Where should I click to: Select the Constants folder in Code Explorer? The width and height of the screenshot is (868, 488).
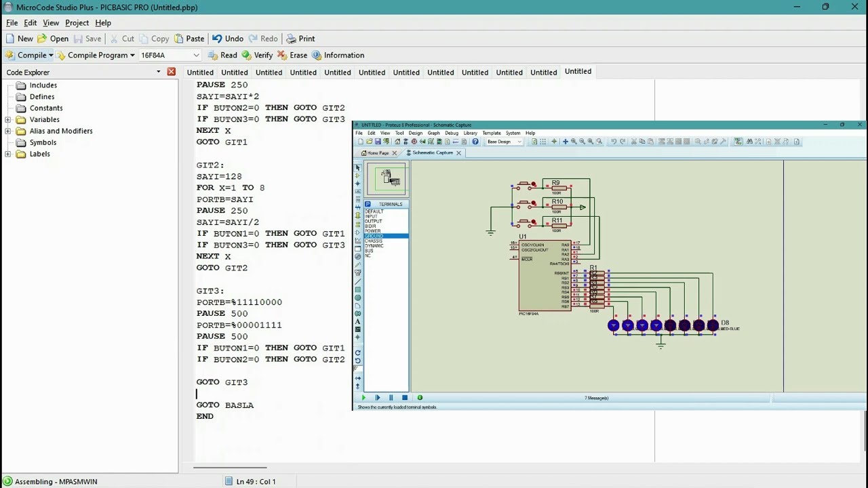(x=39, y=108)
